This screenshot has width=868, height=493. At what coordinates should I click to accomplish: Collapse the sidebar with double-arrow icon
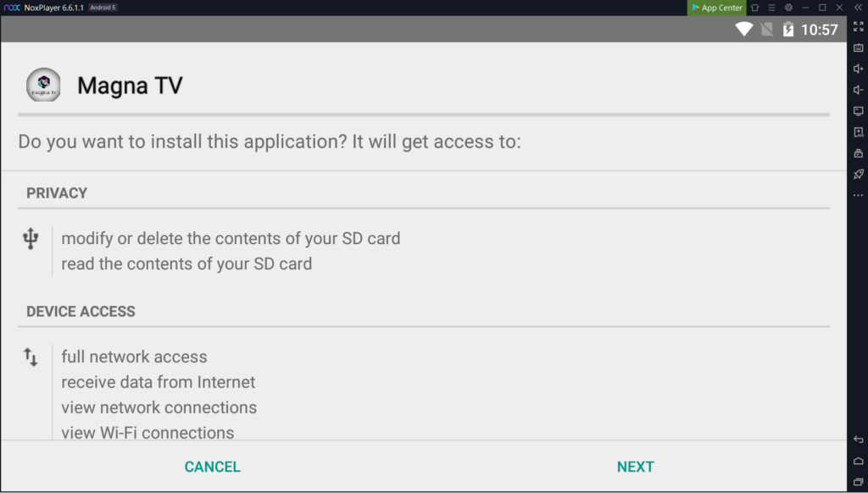858,8
